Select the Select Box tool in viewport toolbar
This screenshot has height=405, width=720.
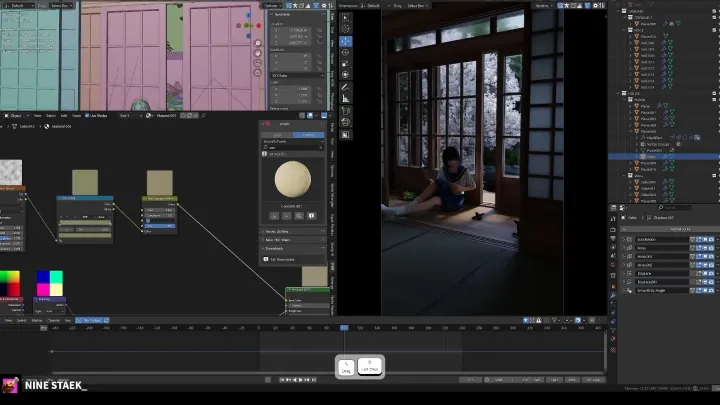[345, 17]
